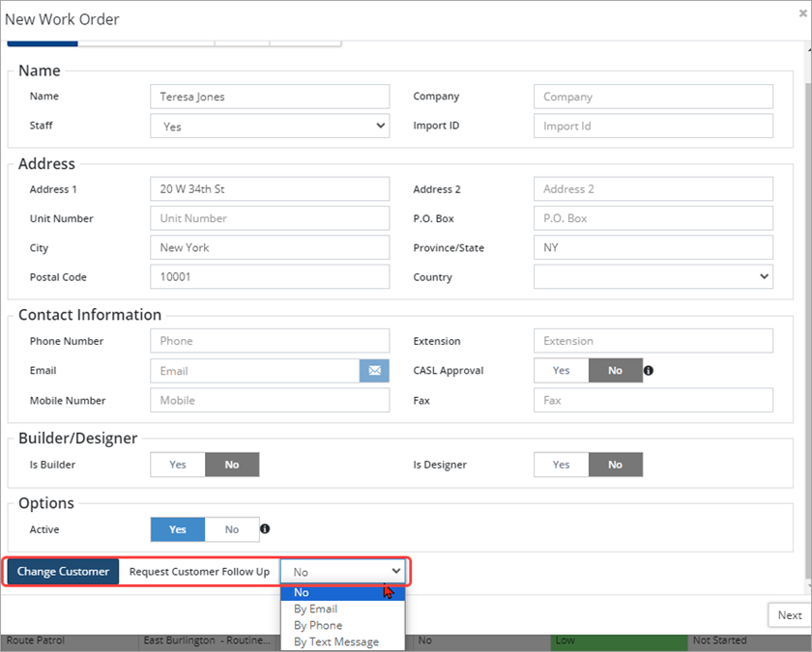
Task: Open the Staff dropdown
Action: 270,127
